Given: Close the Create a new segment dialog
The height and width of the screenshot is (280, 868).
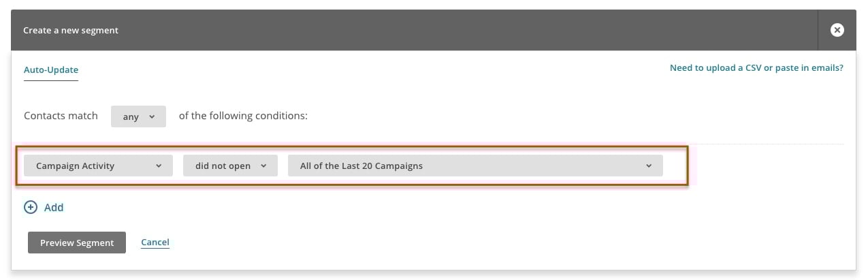Looking at the screenshot, I should point(837,30).
